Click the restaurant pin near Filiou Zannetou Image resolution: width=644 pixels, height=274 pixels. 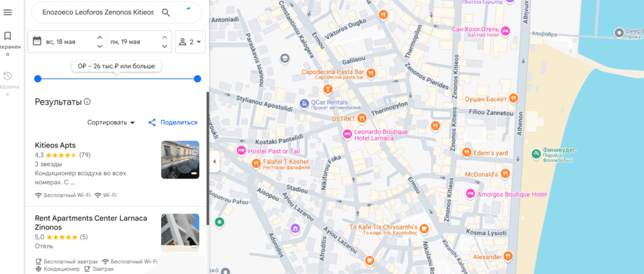point(435,126)
